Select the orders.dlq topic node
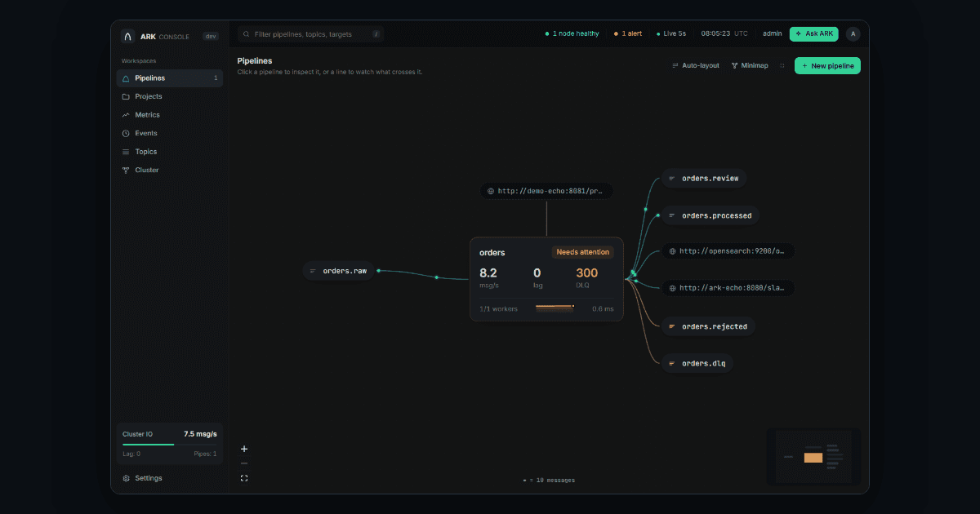 pos(697,363)
